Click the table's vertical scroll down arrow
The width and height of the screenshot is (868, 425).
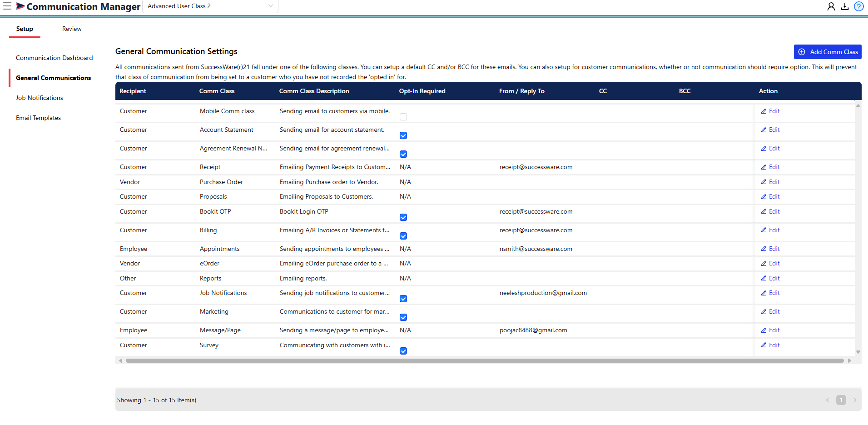pos(858,352)
